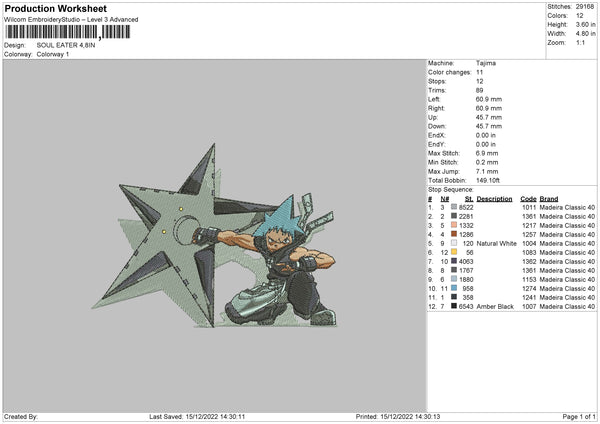Click the 'Page 1 of 1' footer text
600x424 pixels.
[x=579, y=417]
